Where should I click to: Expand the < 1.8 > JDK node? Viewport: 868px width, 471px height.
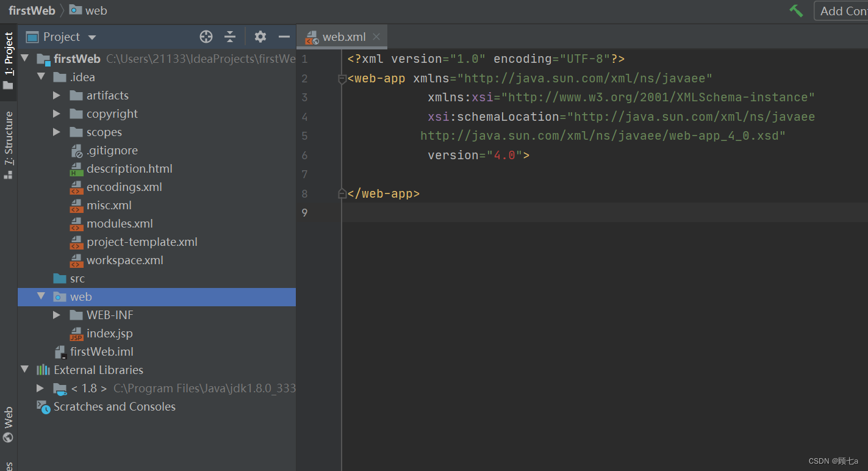click(40, 388)
